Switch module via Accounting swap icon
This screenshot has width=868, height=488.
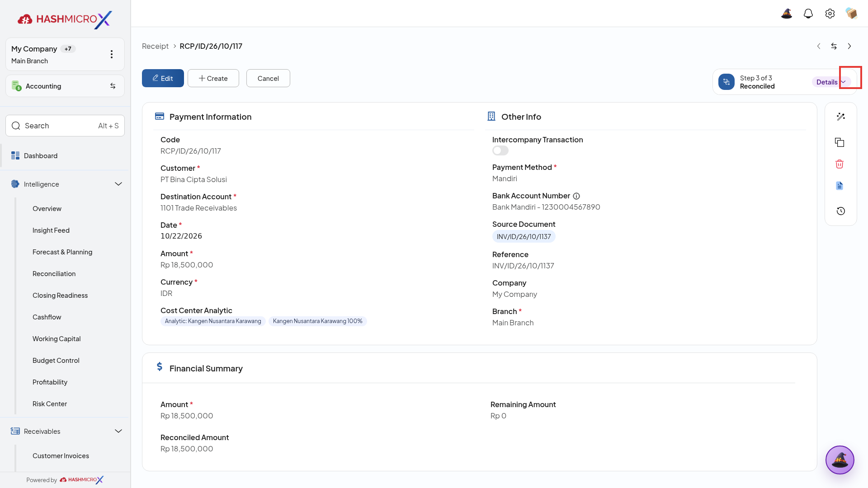(113, 86)
